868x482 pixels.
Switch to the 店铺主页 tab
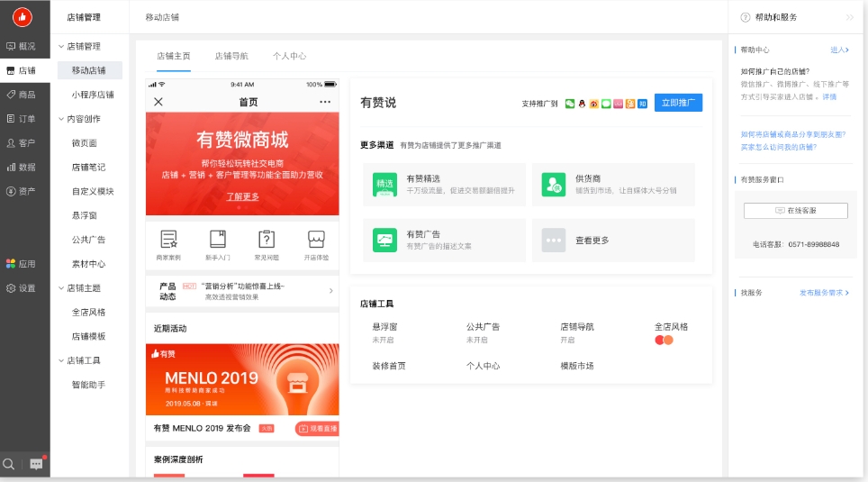(x=173, y=56)
